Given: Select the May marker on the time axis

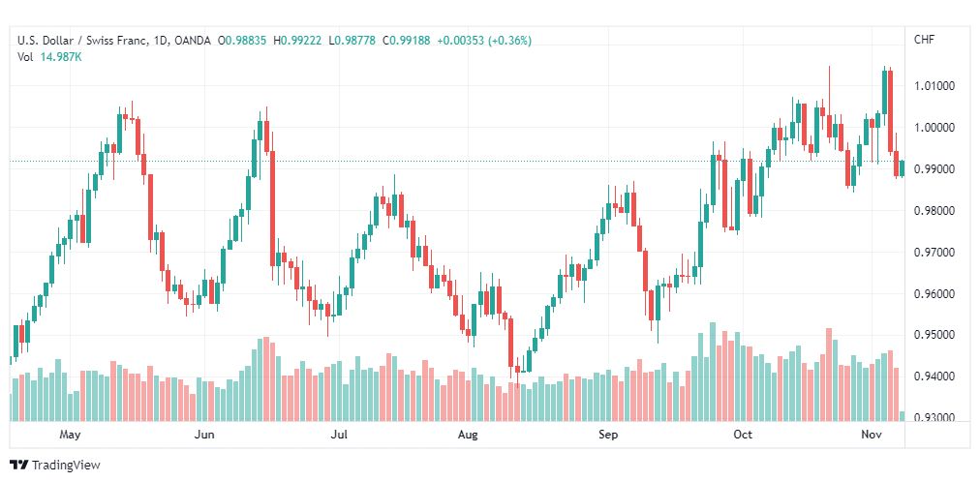Looking at the screenshot, I should (x=70, y=435).
